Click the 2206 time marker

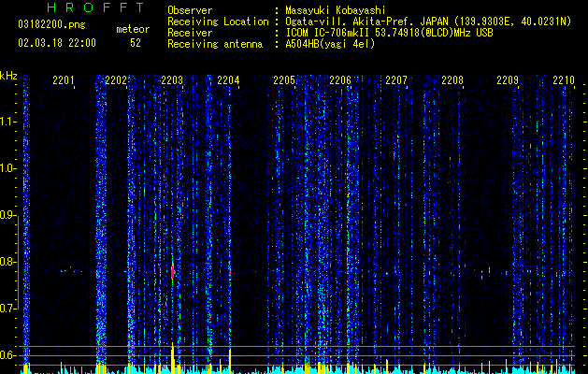click(340, 80)
